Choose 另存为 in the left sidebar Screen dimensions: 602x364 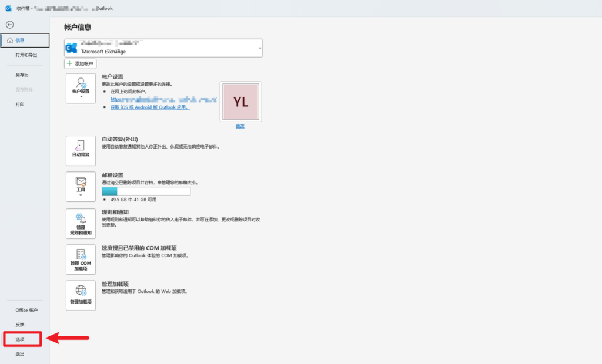tap(22, 75)
